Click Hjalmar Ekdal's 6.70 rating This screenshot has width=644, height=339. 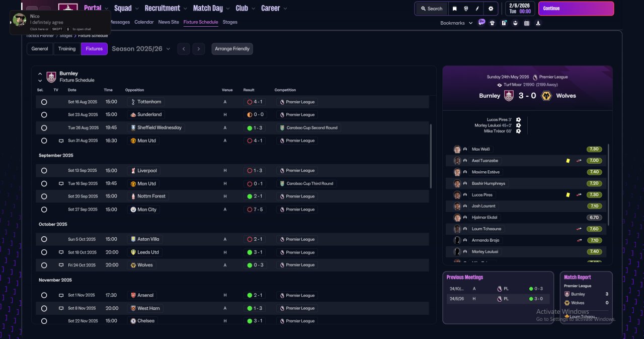(594, 218)
